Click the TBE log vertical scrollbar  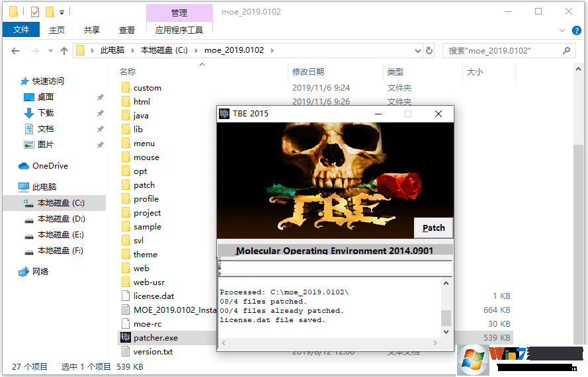click(446, 311)
